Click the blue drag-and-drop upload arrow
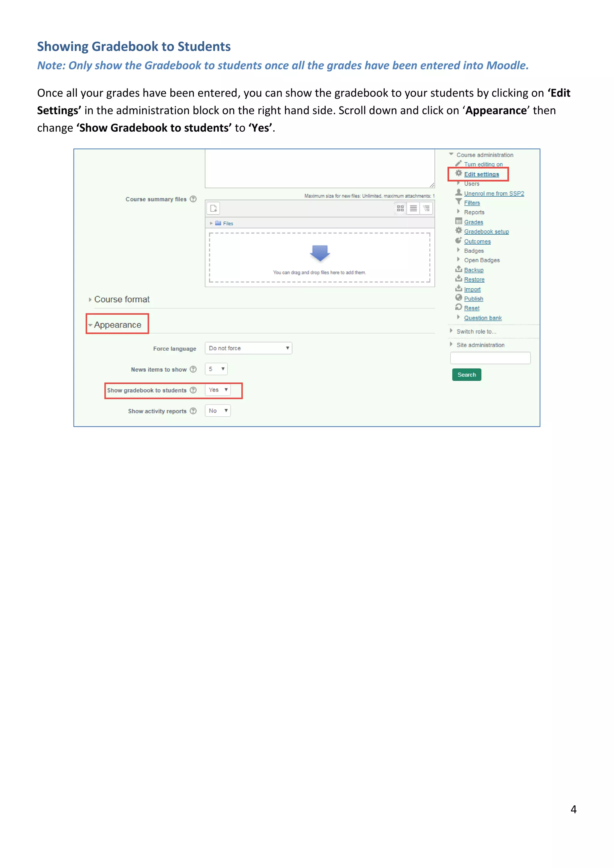Screen dimensions: 614x868 [320, 253]
